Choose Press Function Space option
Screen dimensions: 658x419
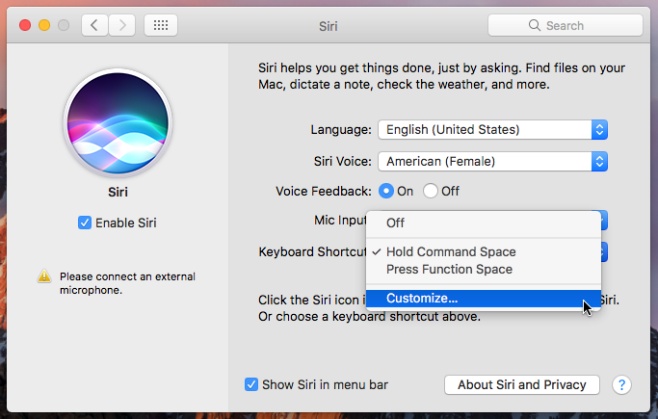483,269
